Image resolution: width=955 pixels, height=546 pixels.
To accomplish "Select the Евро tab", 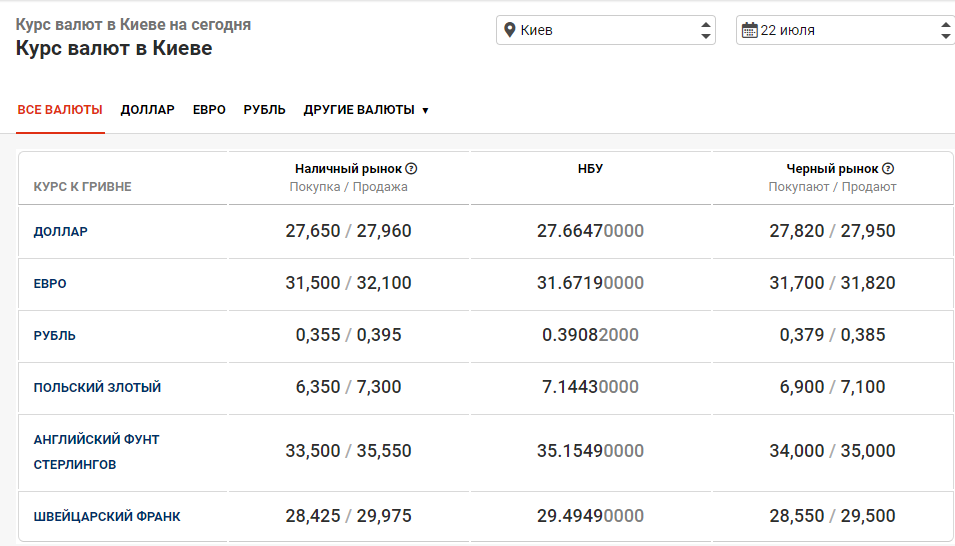I will tap(209, 110).
